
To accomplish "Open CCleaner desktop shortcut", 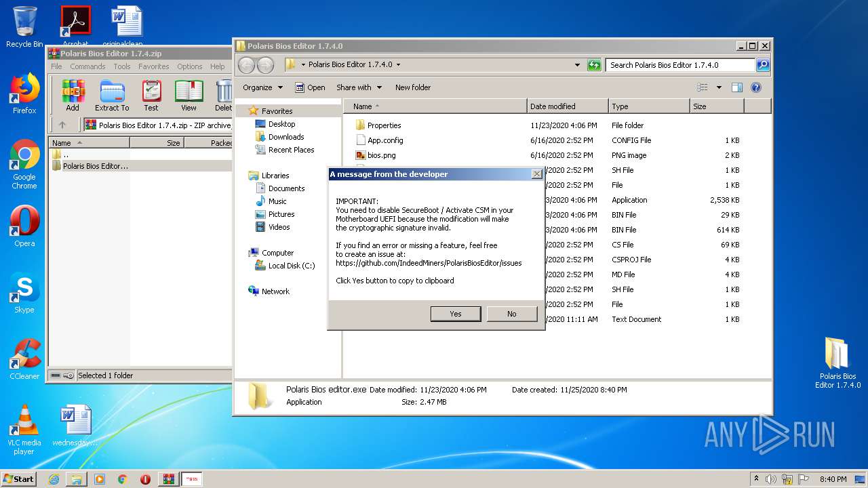I will pos(24,359).
